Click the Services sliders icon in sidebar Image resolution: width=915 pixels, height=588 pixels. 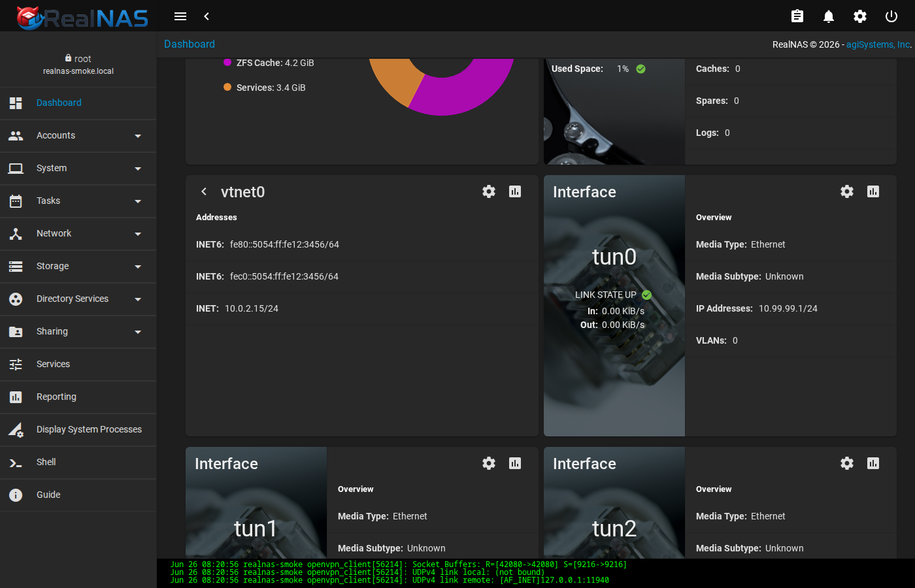pos(16,365)
